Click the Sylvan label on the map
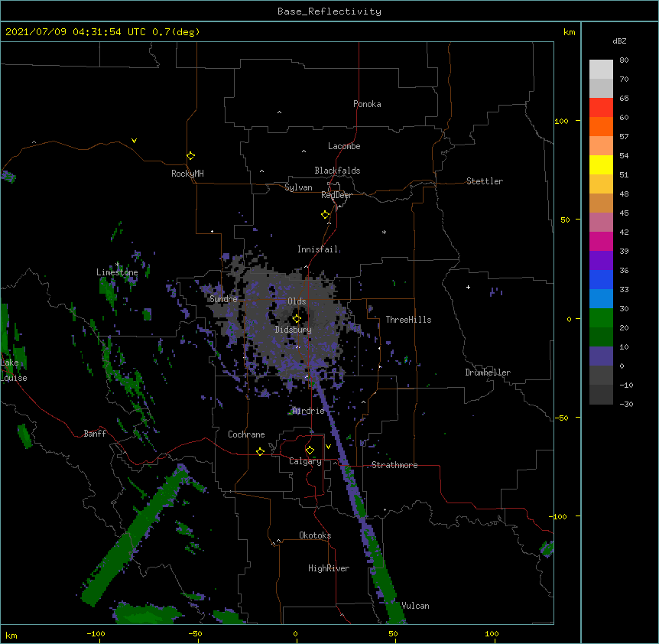Screen dimensions: 659x644 pos(298,187)
